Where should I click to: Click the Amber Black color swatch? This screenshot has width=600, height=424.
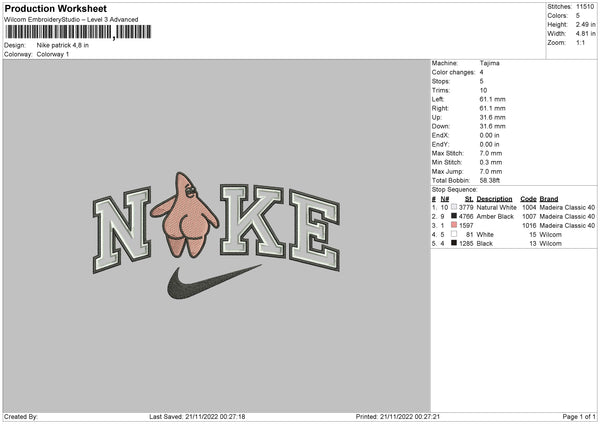pos(454,216)
